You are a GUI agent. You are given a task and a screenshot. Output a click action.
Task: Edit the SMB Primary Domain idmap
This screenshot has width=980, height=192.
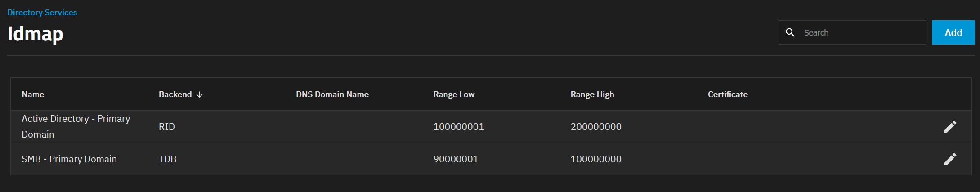tap(950, 159)
